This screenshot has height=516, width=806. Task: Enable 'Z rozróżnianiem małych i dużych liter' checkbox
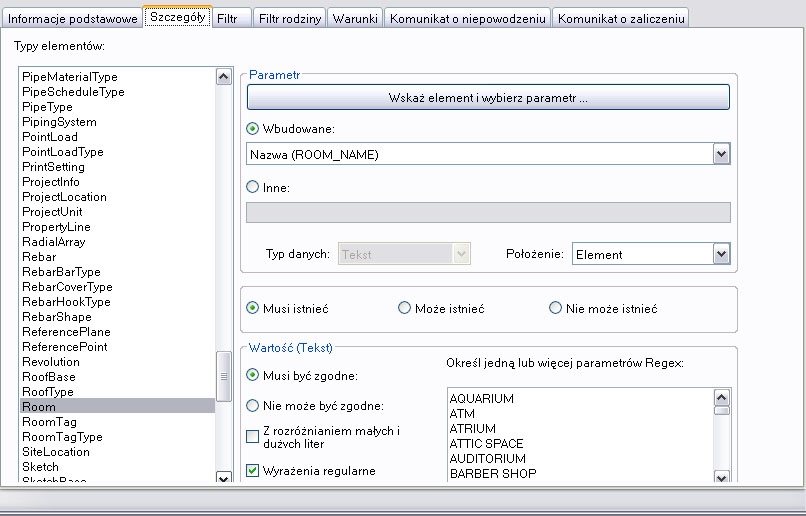(253, 436)
